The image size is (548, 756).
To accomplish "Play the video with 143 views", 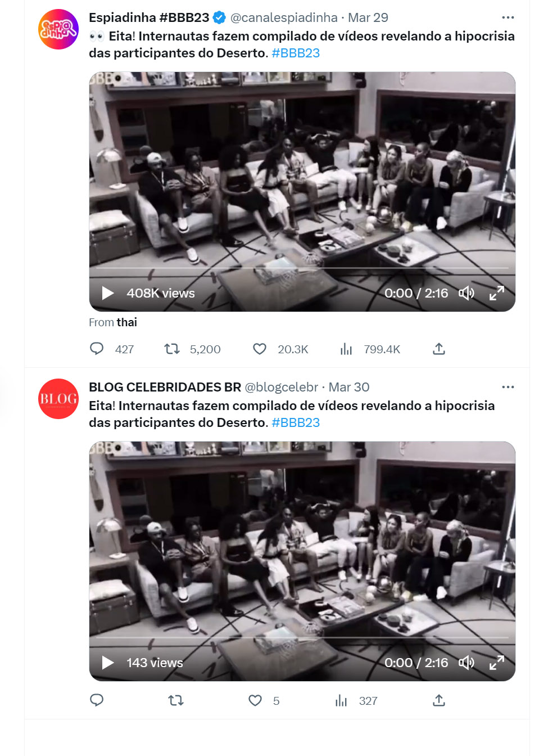I will pyautogui.click(x=108, y=663).
